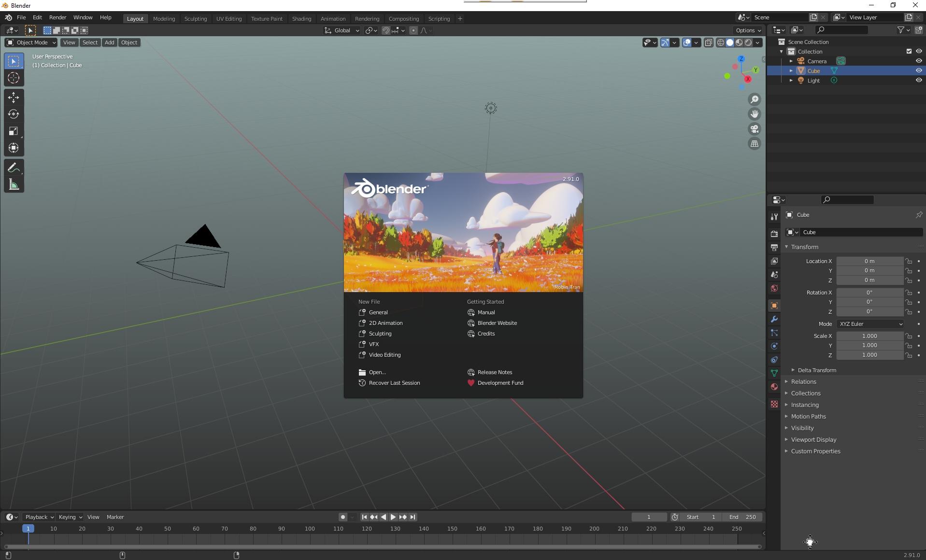Open the Object Constraints properties tab

(774, 360)
